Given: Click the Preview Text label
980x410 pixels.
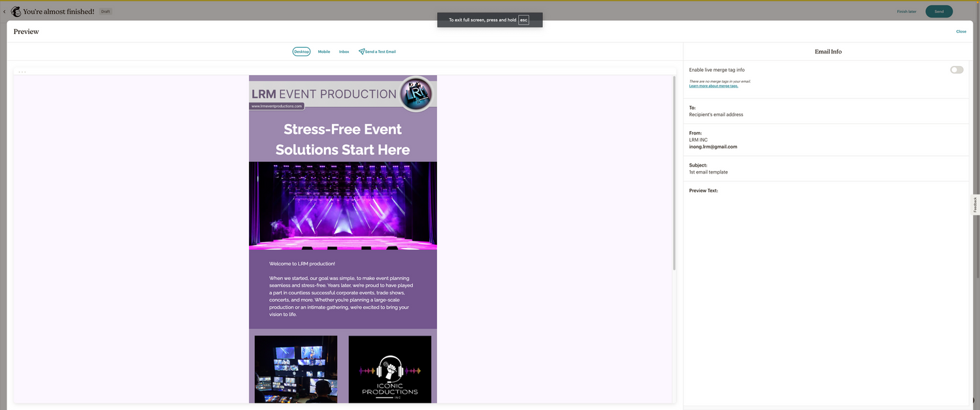Looking at the screenshot, I should (704, 191).
